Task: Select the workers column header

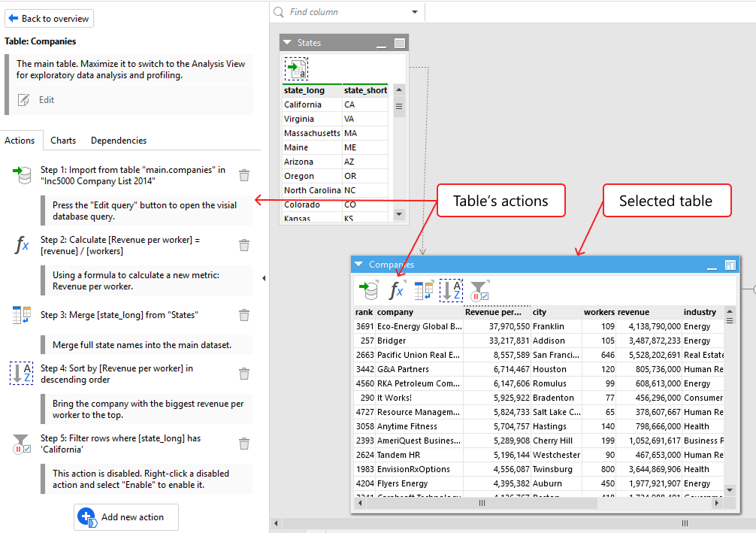Action: [x=599, y=312]
